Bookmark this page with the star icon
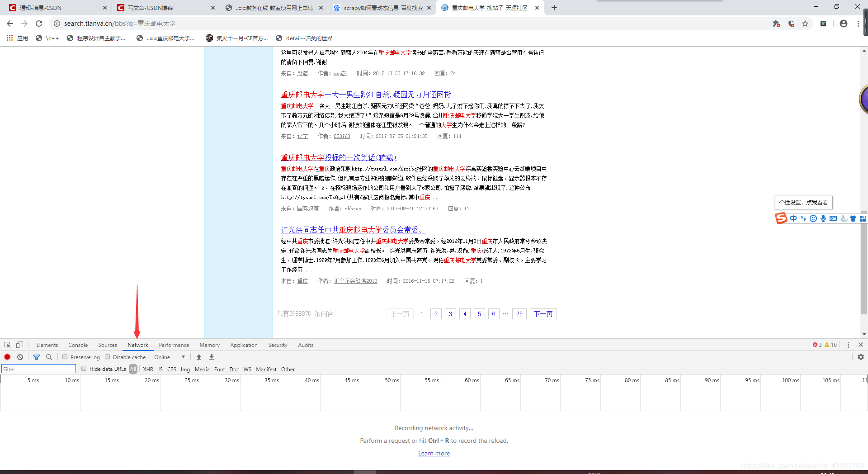This screenshot has height=474, width=868. pyautogui.click(x=805, y=24)
